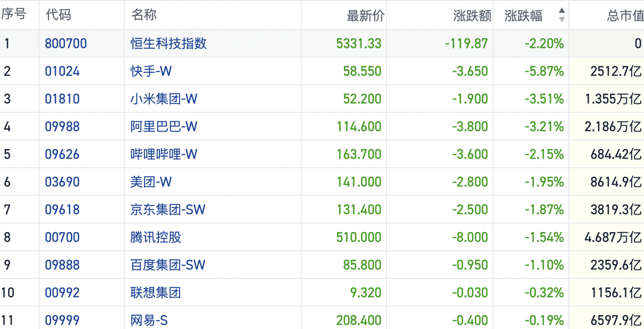Select market cap 8614.9亿

pyautogui.click(x=616, y=182)
